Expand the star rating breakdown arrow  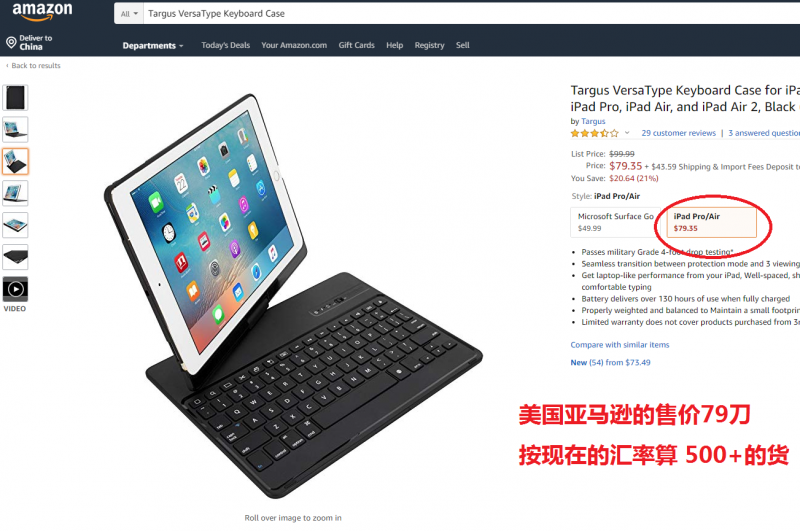[x=627, y=133]
